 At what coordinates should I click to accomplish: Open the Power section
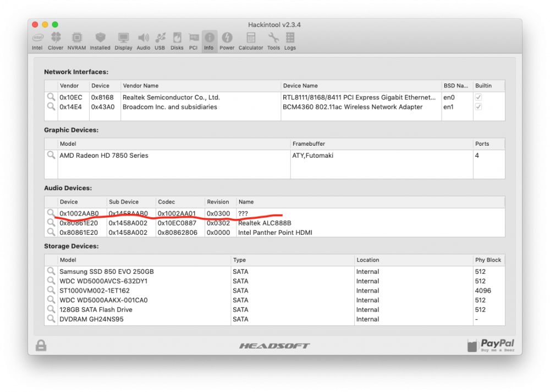point(227,41)
